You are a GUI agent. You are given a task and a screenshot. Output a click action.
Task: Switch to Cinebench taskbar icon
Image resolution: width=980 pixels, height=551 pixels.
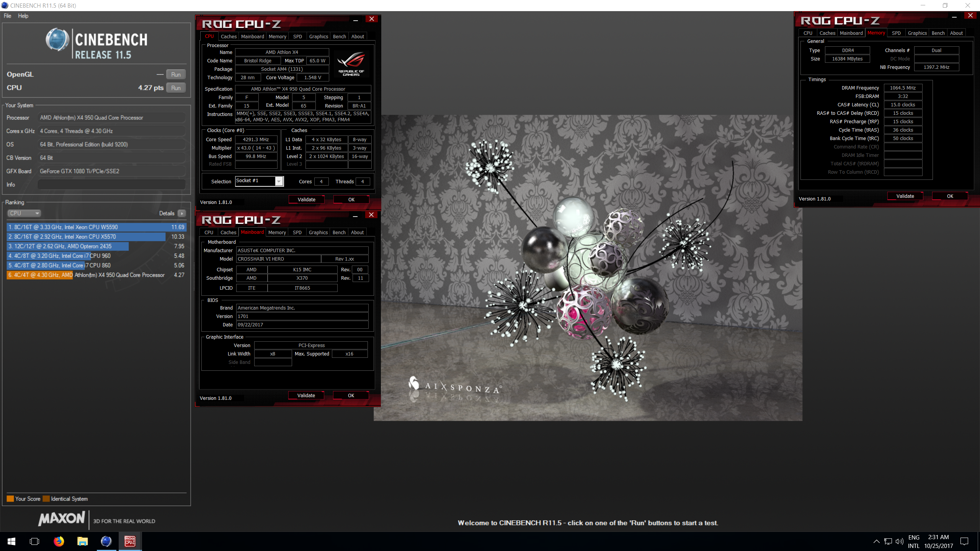106,541
